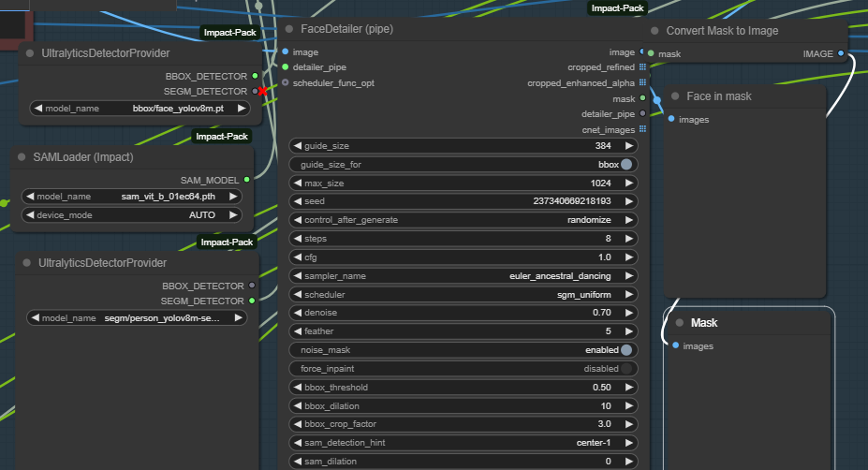Click the cropped_enhanced_alpha output grid socket
868x470 pixels.
point(642,82)
